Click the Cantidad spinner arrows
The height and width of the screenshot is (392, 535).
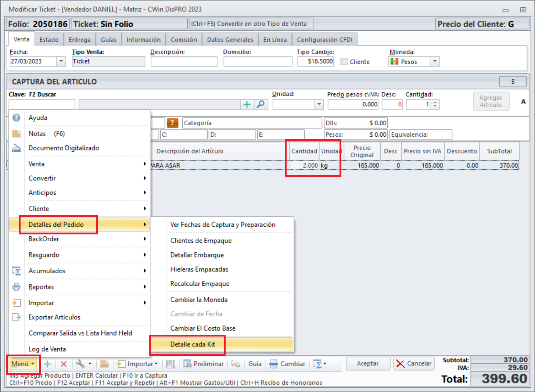coord(435,104)
